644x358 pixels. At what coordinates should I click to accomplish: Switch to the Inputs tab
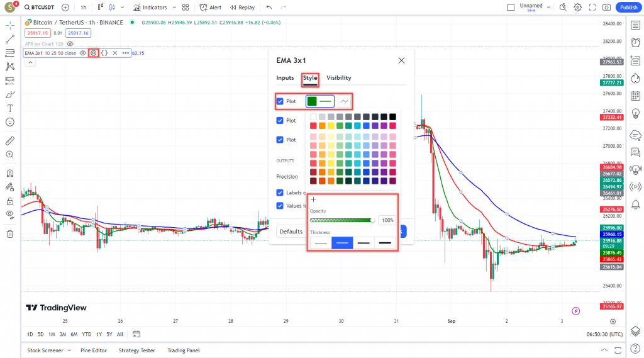[285, 77]
